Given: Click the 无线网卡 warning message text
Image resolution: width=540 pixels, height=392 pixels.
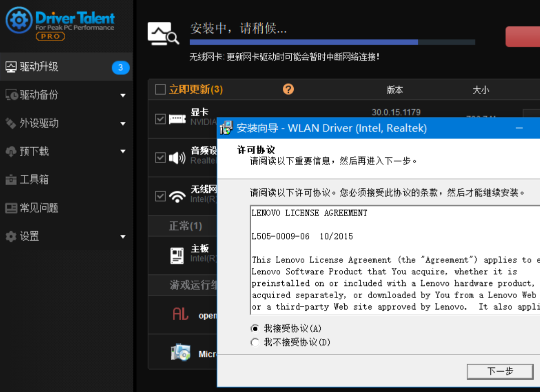Looking at the screenshot, I should (284, 57).
